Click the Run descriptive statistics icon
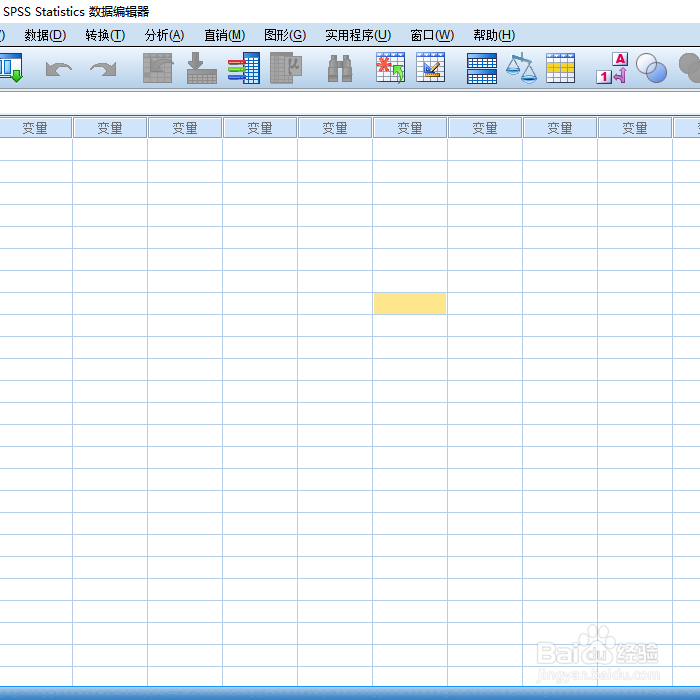Viewport: 700px width, 700px height. [286, 68]
